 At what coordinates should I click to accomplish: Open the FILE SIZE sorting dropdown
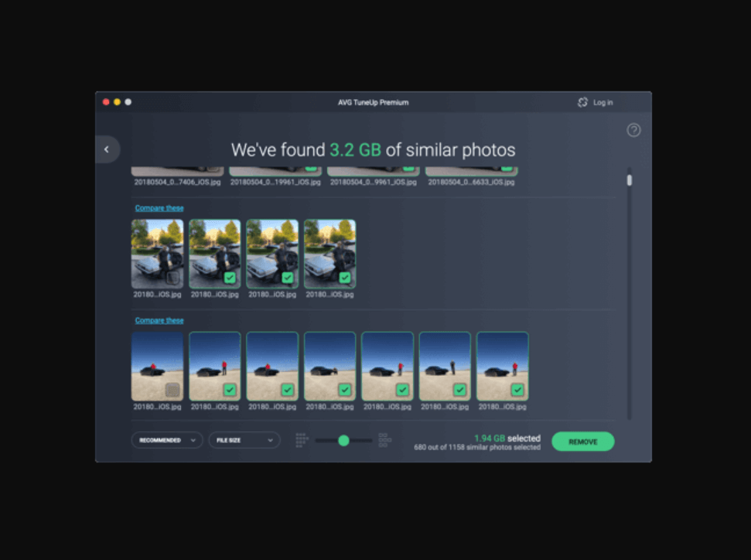pos(244,439)
